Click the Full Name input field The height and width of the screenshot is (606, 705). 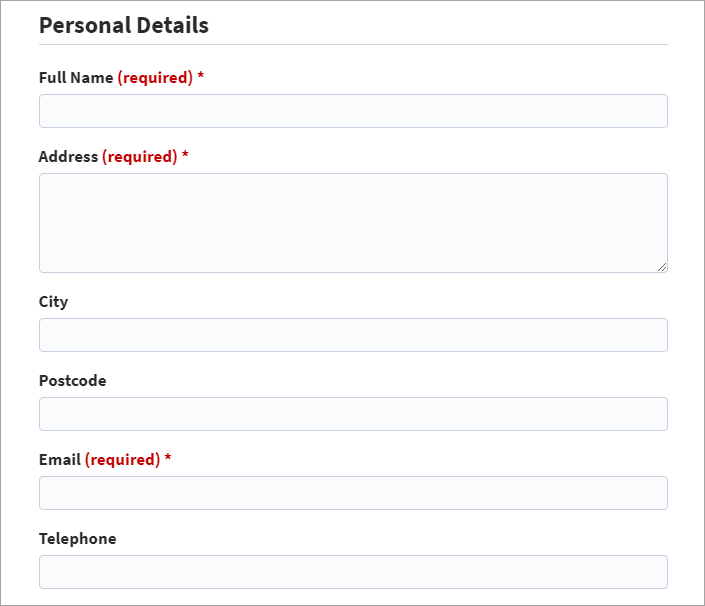(x=353, y=111)
